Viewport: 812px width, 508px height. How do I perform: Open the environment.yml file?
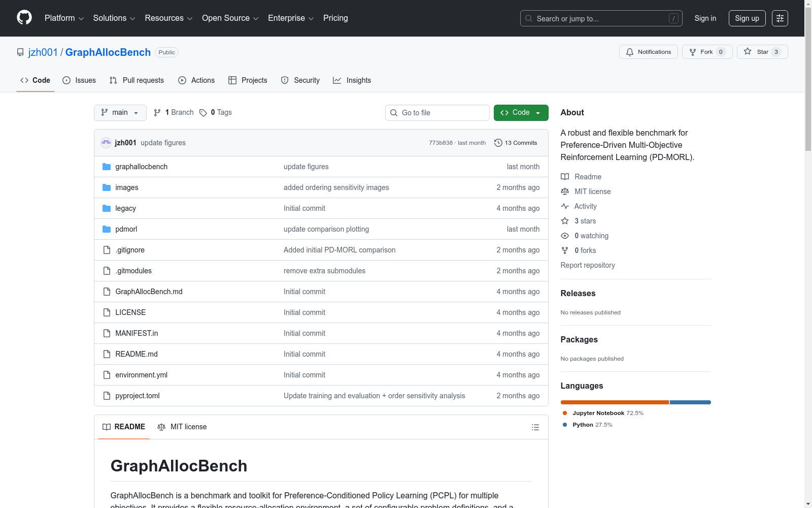[142, 375]
